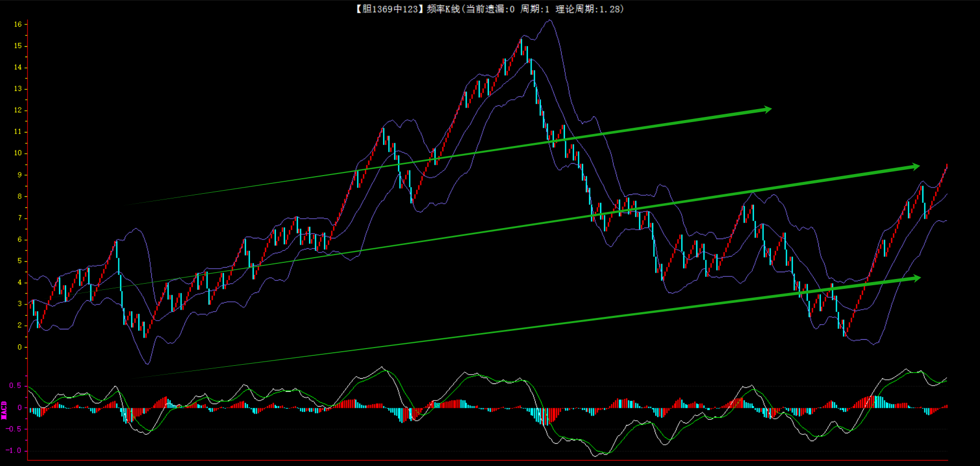Click the Bollinger upper band peak above 16
Screen dimensions: 980x466
click(x=549, y=21)
